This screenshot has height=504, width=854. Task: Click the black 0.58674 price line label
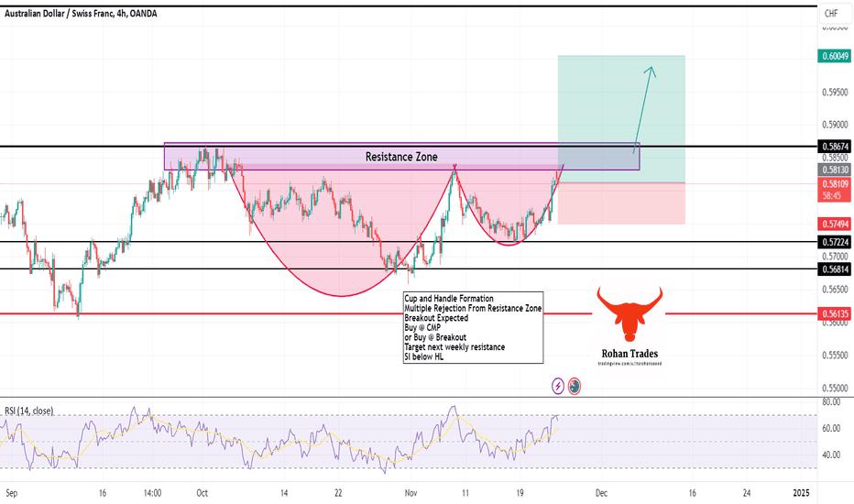point(835,147)
